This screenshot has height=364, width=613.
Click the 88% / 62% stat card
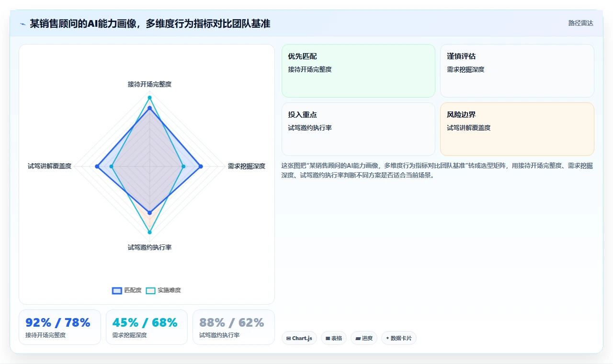pos(234,327)
